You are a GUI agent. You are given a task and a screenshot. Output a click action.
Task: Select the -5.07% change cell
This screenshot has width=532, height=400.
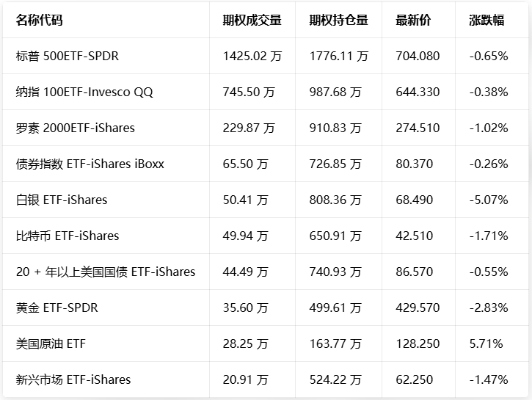(x=489, y=200)
